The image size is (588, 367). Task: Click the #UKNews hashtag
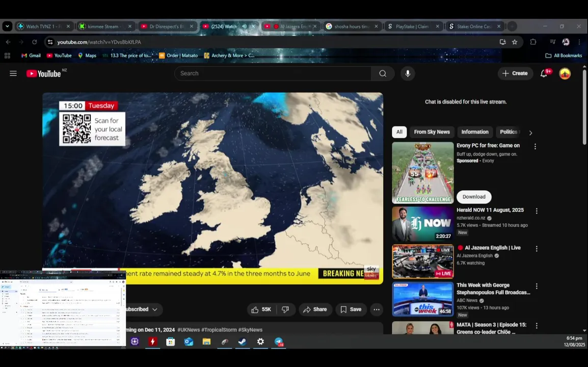tap(189, 330)
